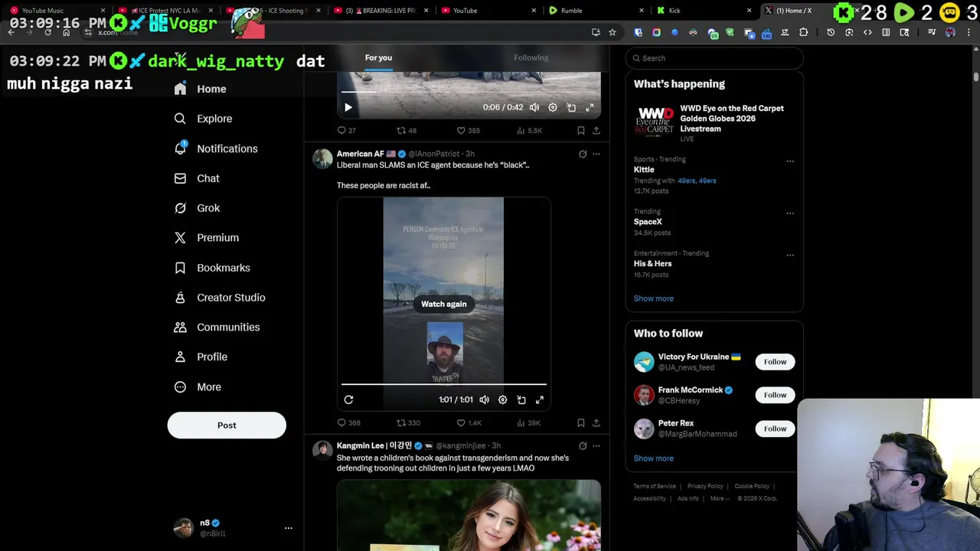Play the top video at 0:06

tap(348, 108)
